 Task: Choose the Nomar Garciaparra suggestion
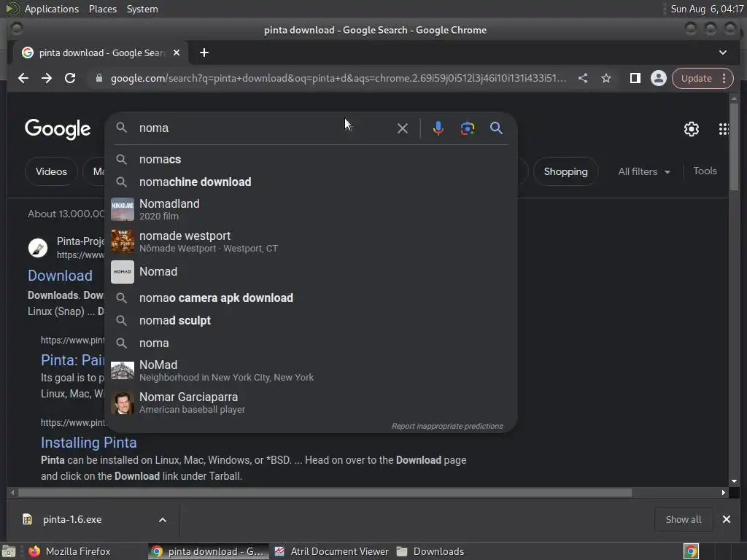coord(311,402)
